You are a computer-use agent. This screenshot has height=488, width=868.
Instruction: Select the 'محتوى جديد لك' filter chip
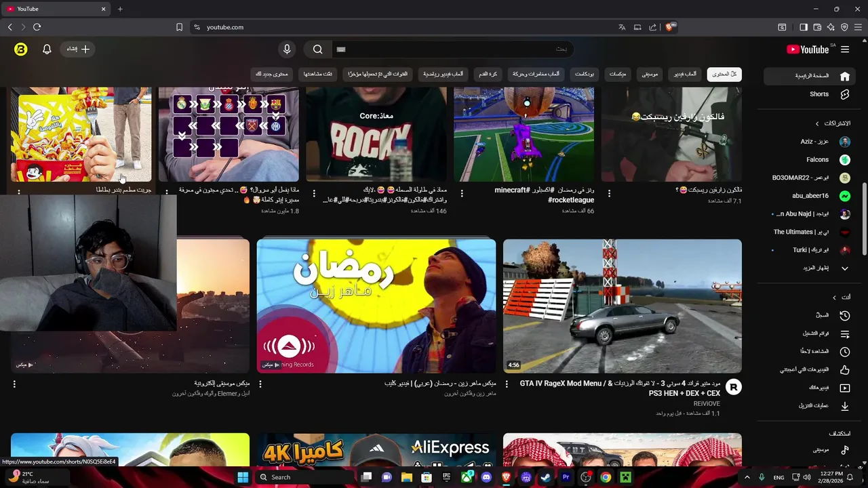click(x=272, y=74)
